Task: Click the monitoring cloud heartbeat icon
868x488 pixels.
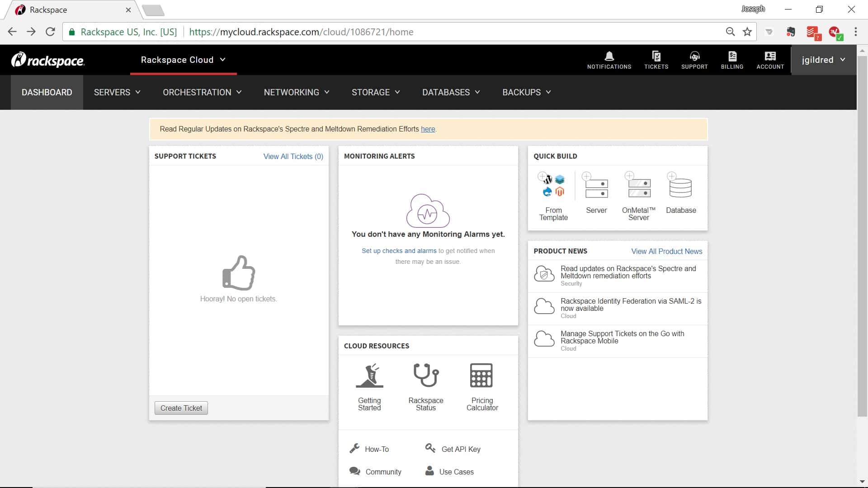Action: 428,211
